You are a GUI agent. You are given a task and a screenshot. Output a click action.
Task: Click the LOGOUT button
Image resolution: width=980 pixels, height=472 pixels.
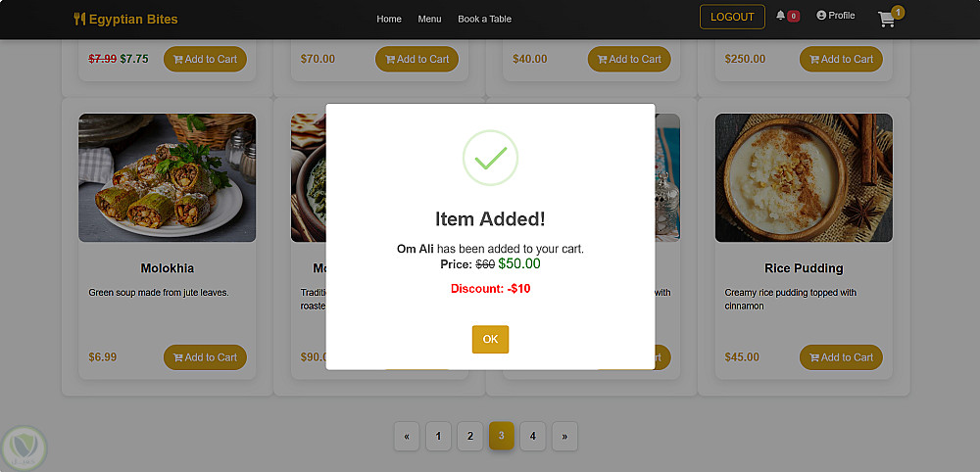coord(732,17)
